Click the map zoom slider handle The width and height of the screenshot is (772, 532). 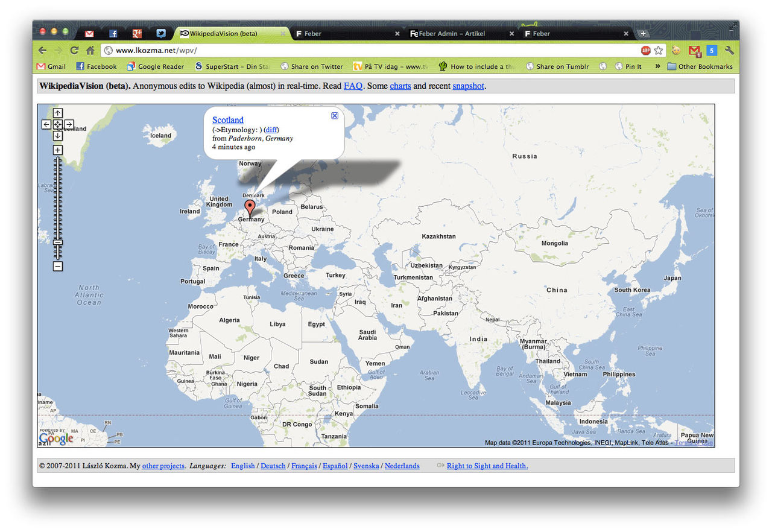pyautogui.click(x=58, y=242)
